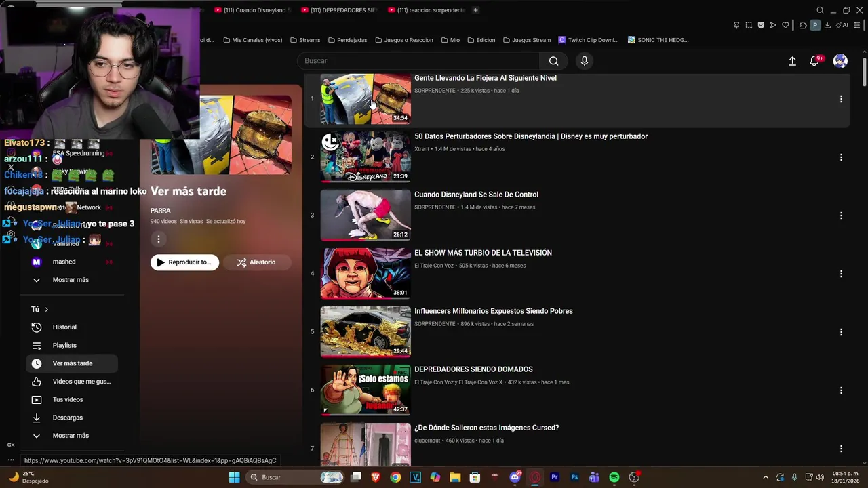Viewport: 868px width, 488px height.
Task: Click the heart bookmark icon in browser toolbar
Action: pos(785,25)
